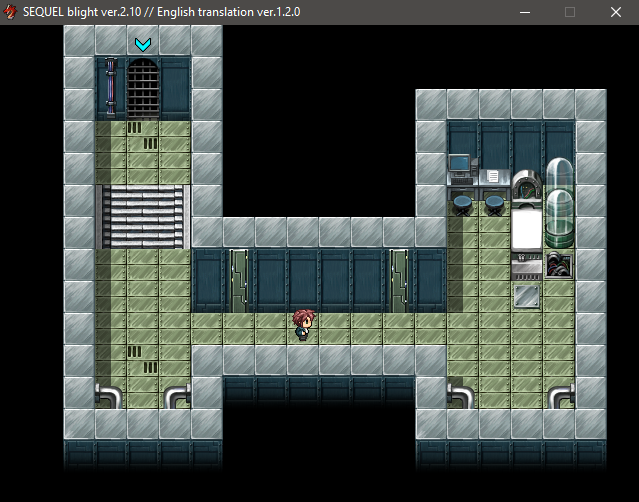Click the cyan down-arrow marker above the gate
This screenshot has height=502, width=639.
(143, 44)
